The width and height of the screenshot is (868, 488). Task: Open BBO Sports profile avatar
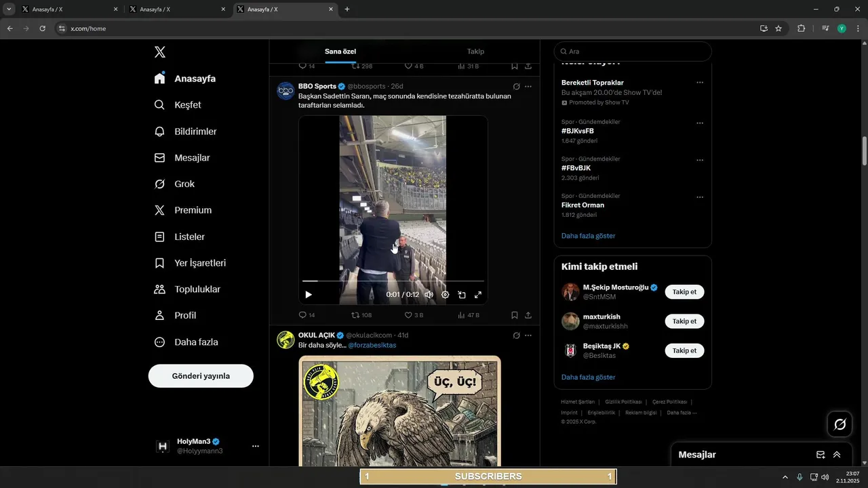click(x=285, y=91)
